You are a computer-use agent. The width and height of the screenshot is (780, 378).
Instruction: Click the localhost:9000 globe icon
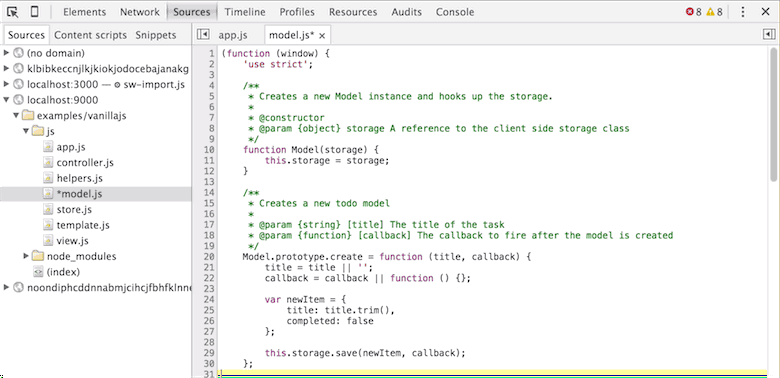pyautogui.click(x=19, y=100)
